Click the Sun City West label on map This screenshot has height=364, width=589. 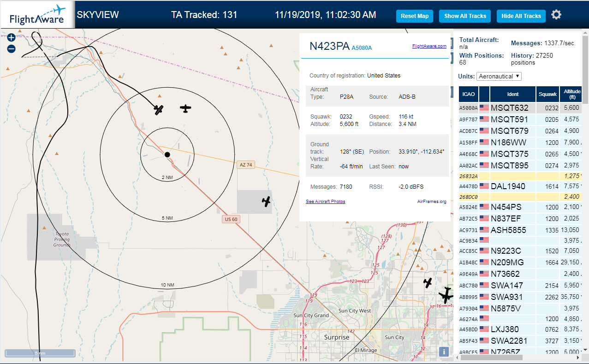pos(355,311)
